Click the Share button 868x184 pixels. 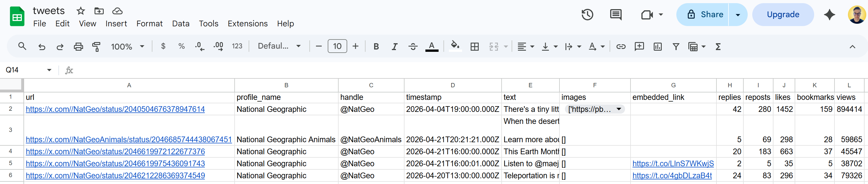[x=702, y=15]
